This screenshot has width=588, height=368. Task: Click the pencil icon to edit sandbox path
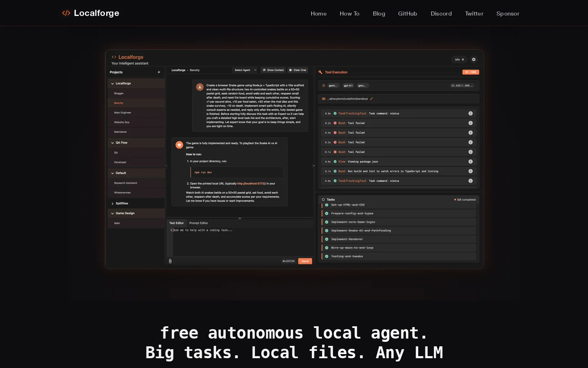click(x=372, y=99)
